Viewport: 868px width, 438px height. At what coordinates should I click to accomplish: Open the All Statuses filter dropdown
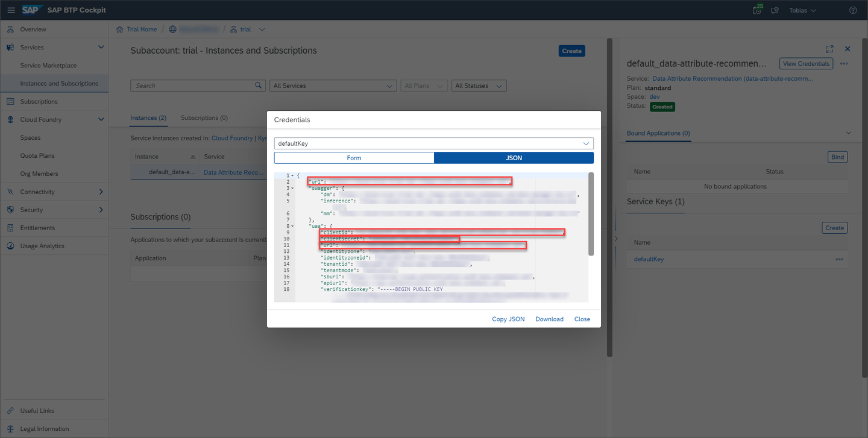tap(479, 86)
